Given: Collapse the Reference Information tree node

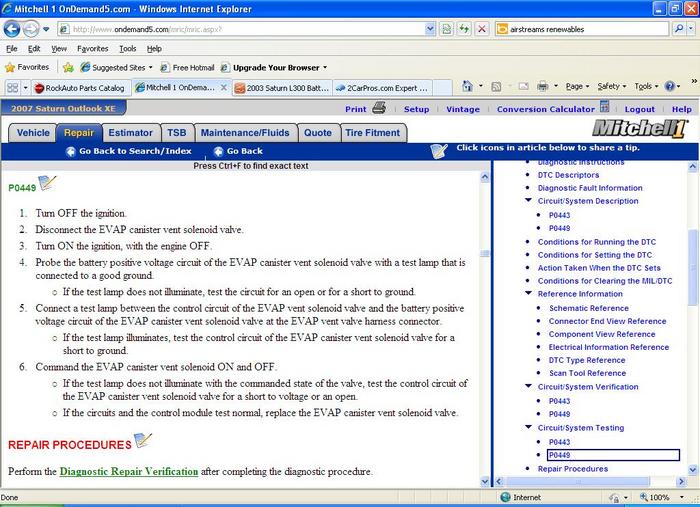Looking at the screenshot, I should [x=529, y=293].
